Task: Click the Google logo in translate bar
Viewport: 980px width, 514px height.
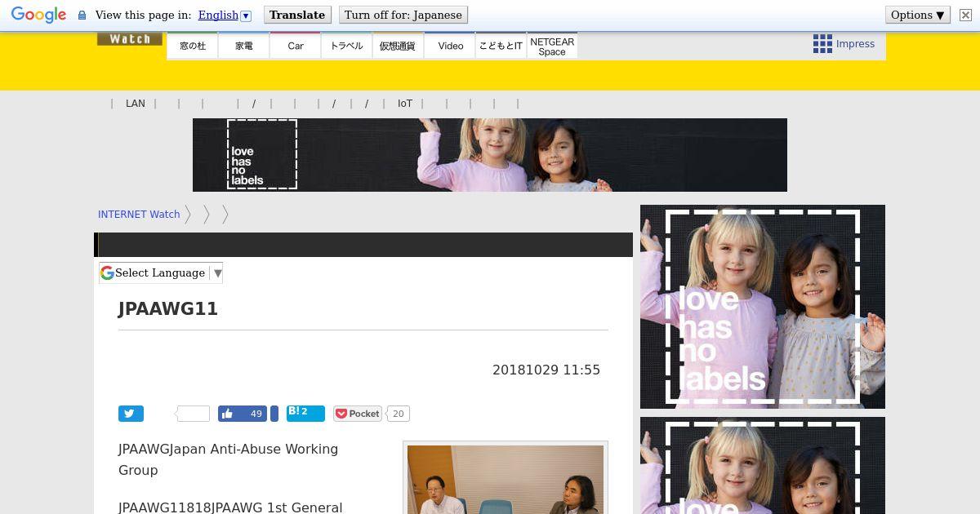Action: coord(38,15)
